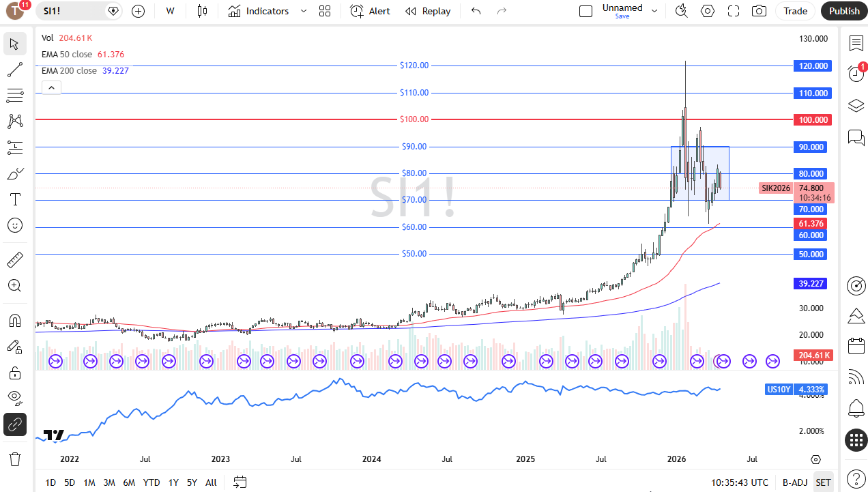
Task: Open the help center question icon
Action: (x=856, y=478)
